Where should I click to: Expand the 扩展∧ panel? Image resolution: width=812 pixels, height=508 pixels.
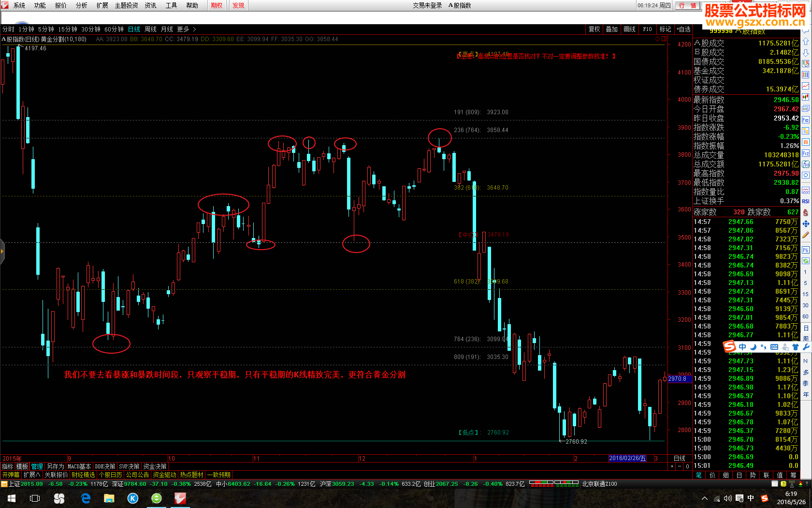point(32,475)
